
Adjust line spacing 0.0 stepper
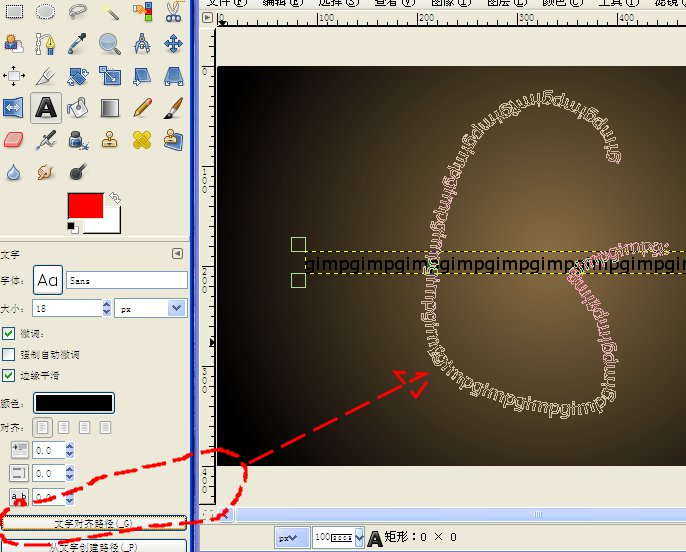coord(70,473)
